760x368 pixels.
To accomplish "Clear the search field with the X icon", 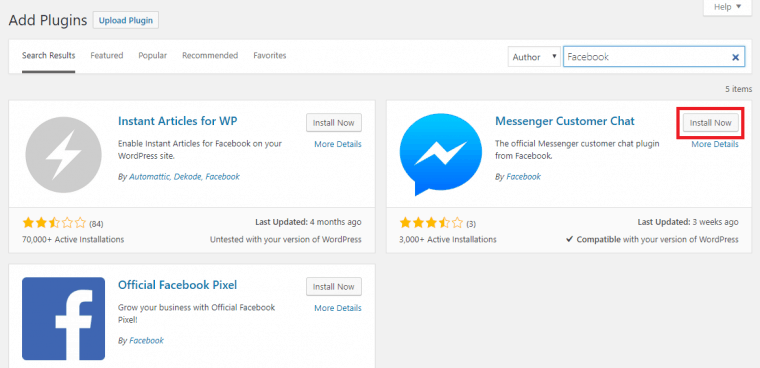I will point(735,57).
